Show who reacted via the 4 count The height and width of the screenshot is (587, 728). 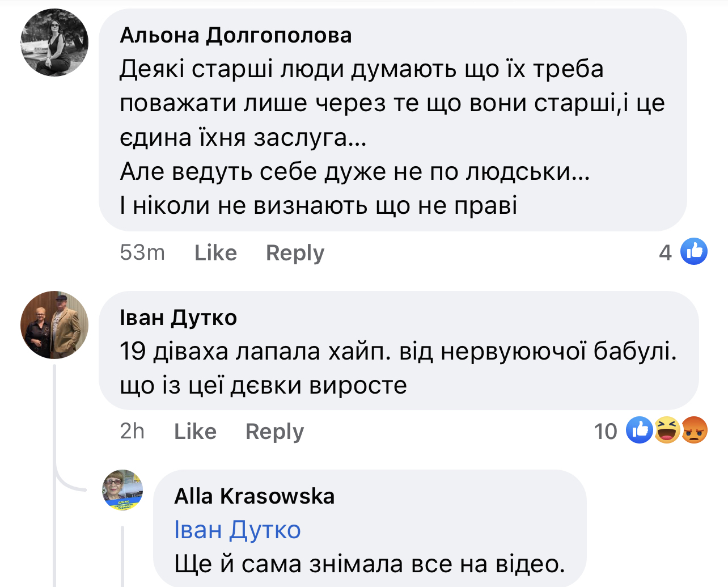coord(665,253)
